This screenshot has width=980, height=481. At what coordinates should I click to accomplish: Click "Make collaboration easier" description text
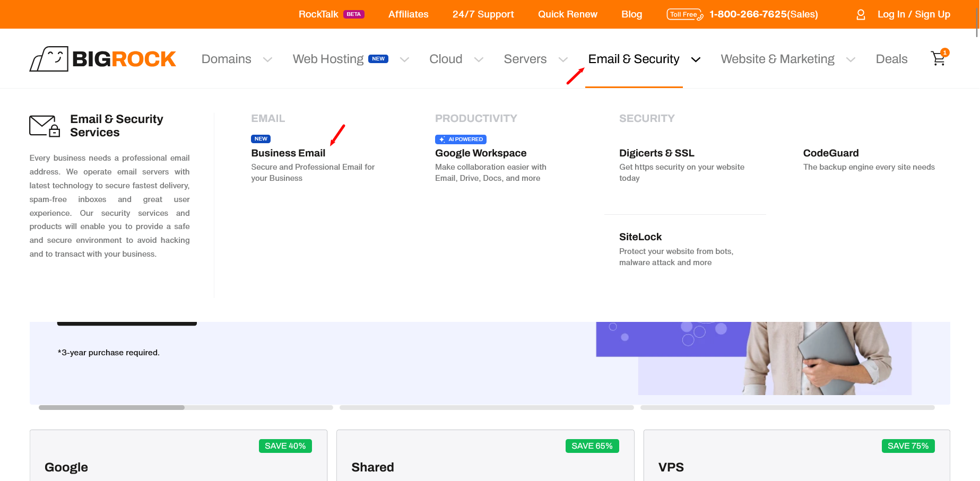click(491, 172)
